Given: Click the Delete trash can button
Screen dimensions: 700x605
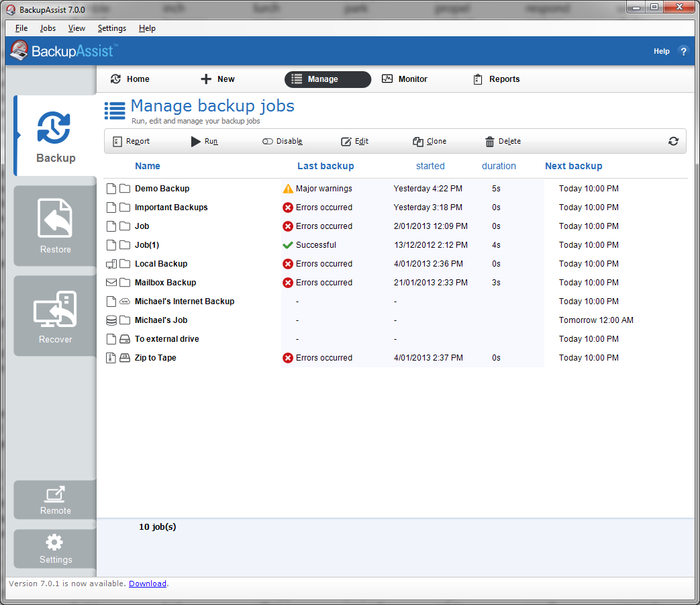Looking at the screenshot, I should 503,141.
